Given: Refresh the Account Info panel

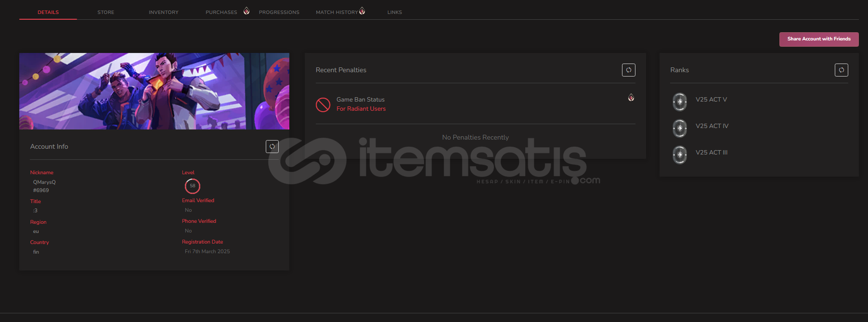Looking at the screenshot, I should [x=272, y=147].
